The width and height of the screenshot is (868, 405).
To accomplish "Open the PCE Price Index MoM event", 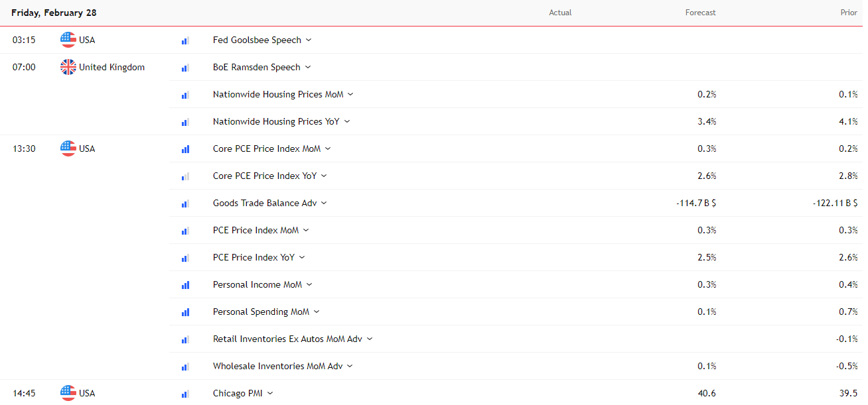I will (256, 230).
